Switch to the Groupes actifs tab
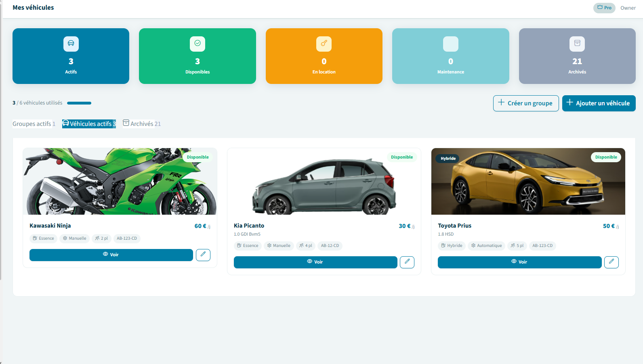643x364 pixels. pyautogui.click(x=34, y=124)
